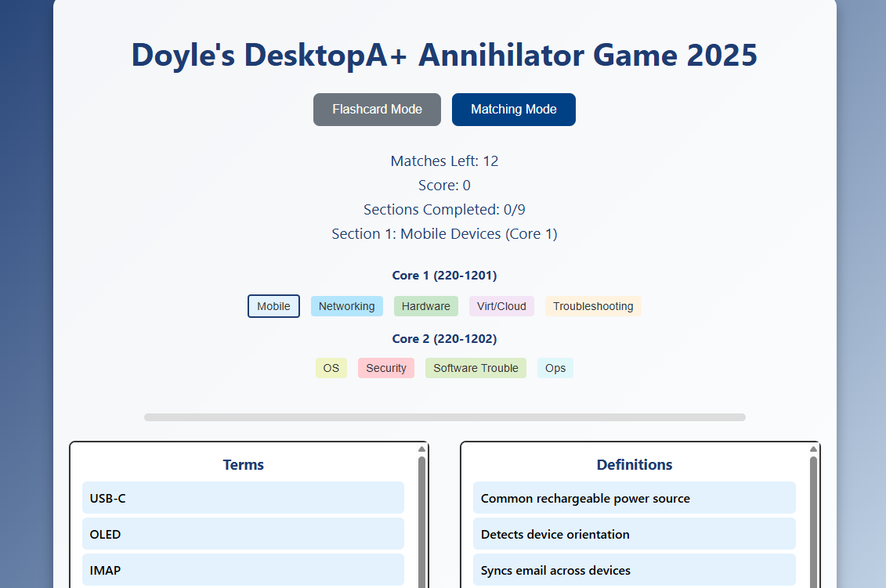
Task: Click the 'Score: 0' text
Action: (445, 186)
